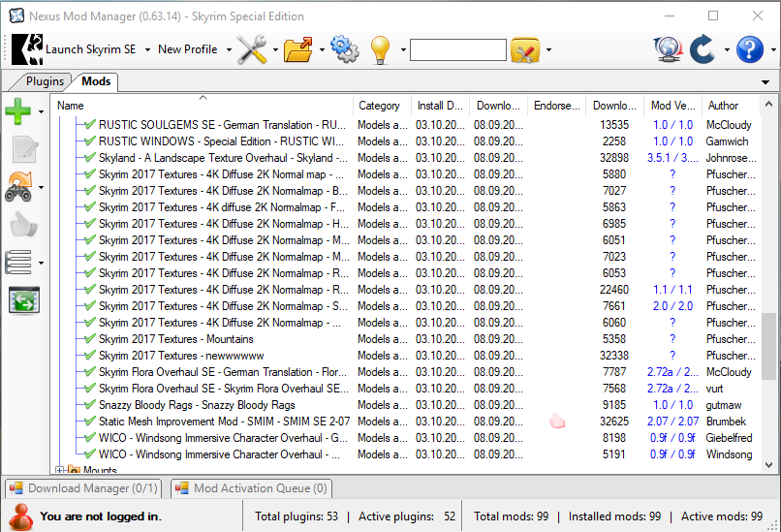Click the check for updates refresh arrow icon
The image size is (781, 532).
703,49
